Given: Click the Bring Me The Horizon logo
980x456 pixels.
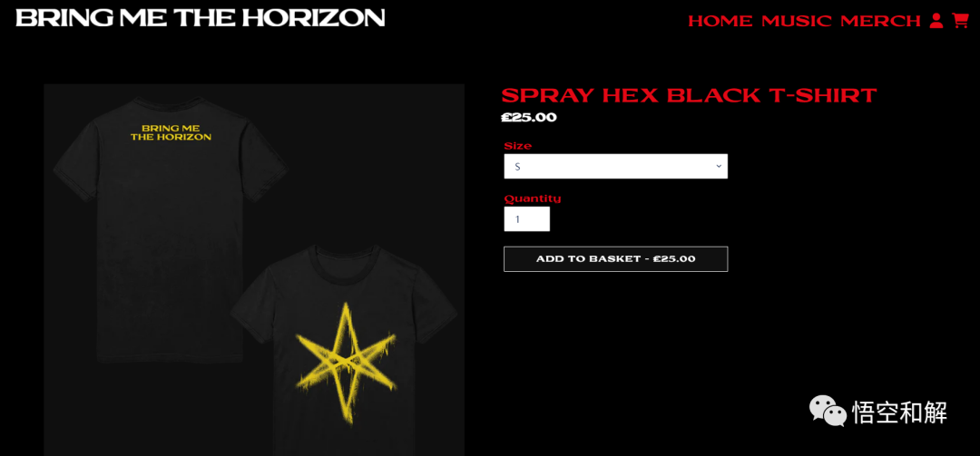Looking at the screenshot, I should click(200, 17).
